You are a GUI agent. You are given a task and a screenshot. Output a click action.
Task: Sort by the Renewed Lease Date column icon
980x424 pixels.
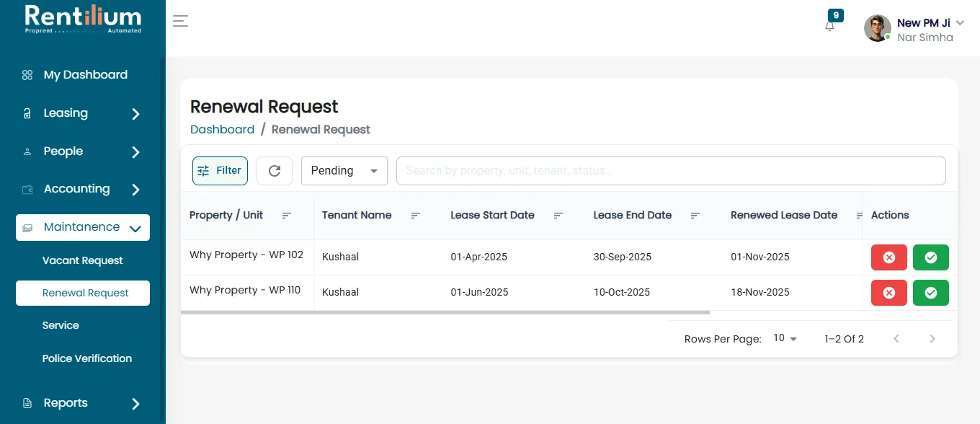pos(859,216)
